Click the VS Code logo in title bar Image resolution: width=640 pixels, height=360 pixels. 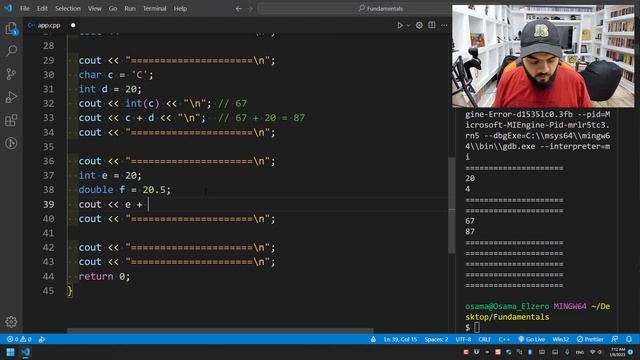point(8,8)
